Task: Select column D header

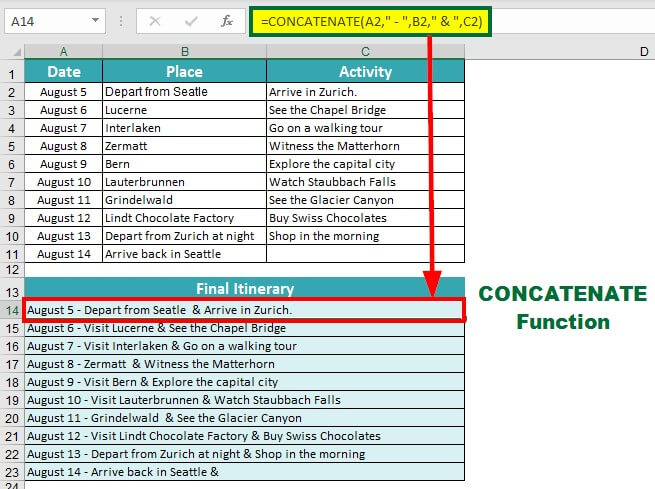Action: point(644,52)
